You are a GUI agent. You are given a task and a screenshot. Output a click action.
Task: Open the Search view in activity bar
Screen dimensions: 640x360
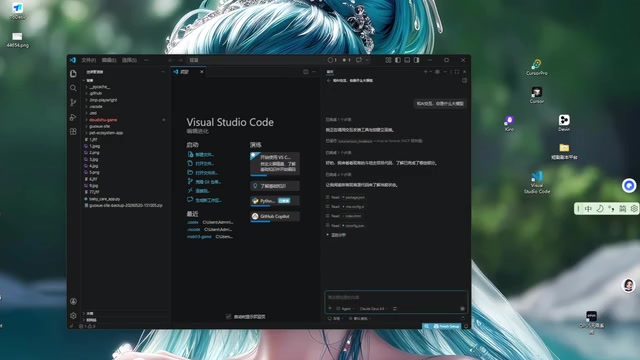tap(73, 88)
